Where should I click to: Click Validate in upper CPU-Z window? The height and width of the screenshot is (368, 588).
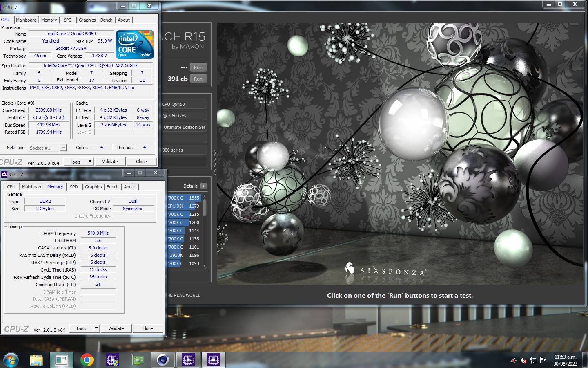tap(110, 162)
